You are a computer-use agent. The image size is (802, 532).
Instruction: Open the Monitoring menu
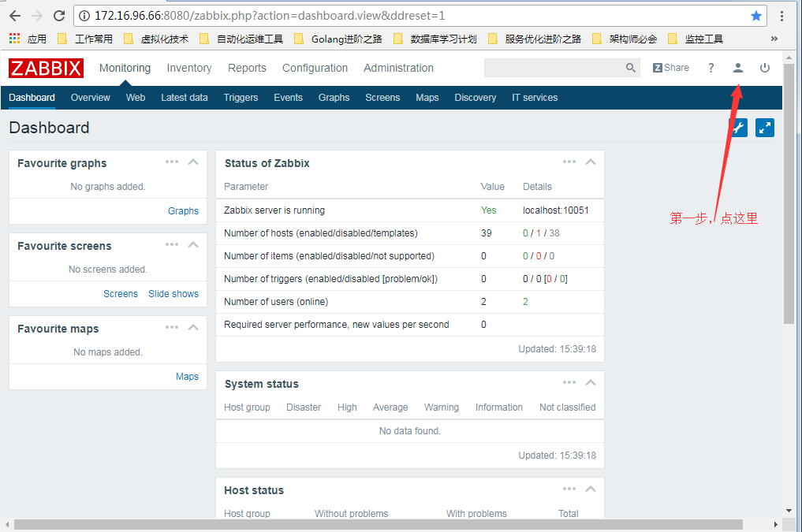click(125, 68)
